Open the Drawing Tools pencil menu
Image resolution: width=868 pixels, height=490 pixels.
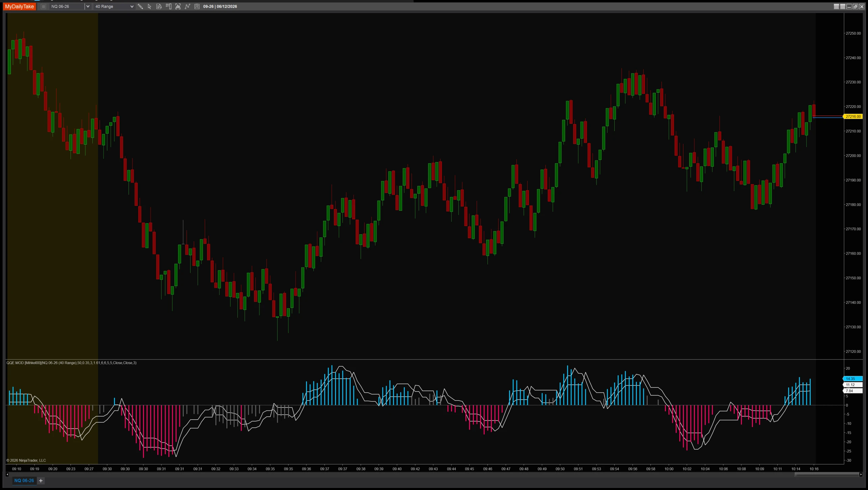pos(140,6)
